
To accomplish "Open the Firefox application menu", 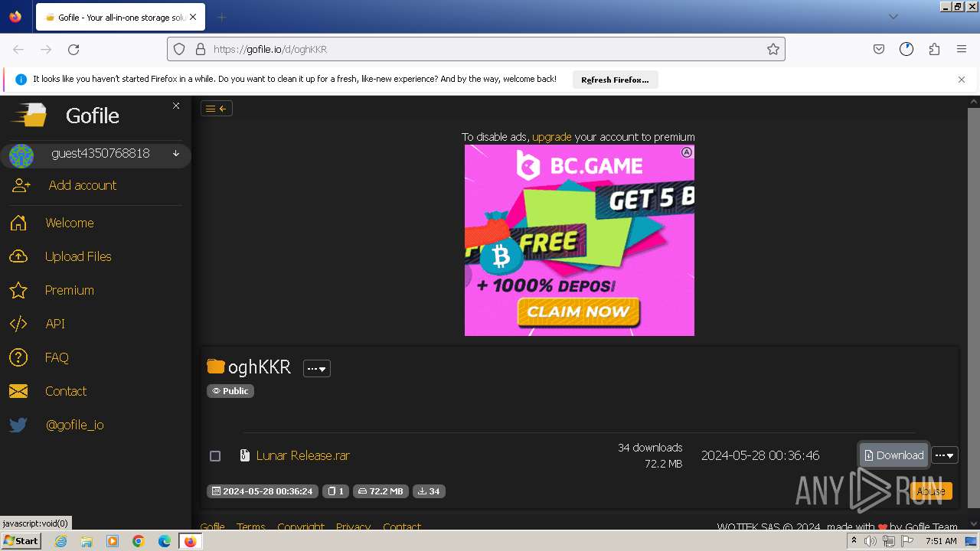I will click(x=962, y=49).
